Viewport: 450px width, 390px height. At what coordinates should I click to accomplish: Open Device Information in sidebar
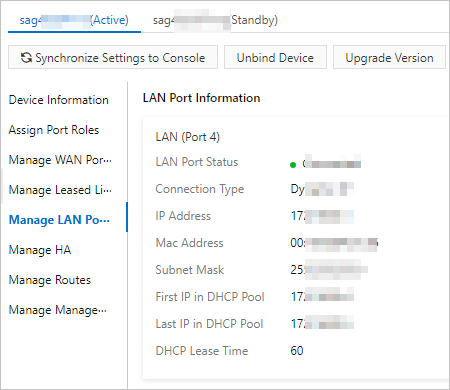pos(59,100)
